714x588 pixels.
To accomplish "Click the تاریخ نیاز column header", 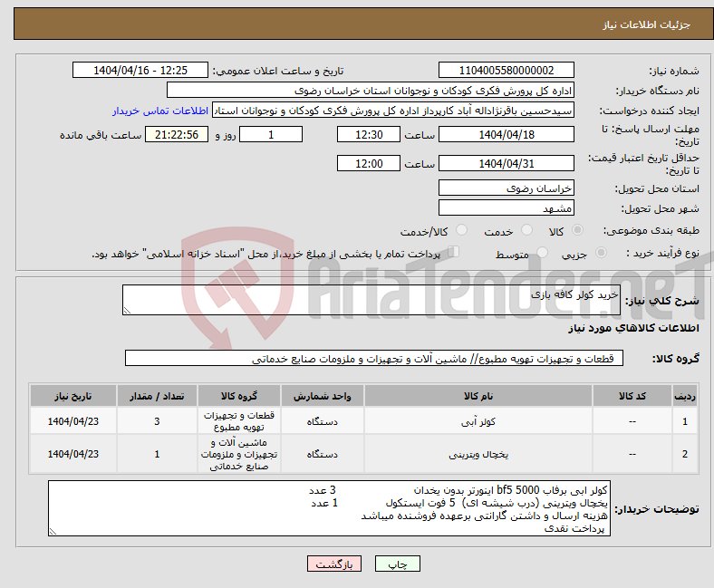I will (72, 396).
